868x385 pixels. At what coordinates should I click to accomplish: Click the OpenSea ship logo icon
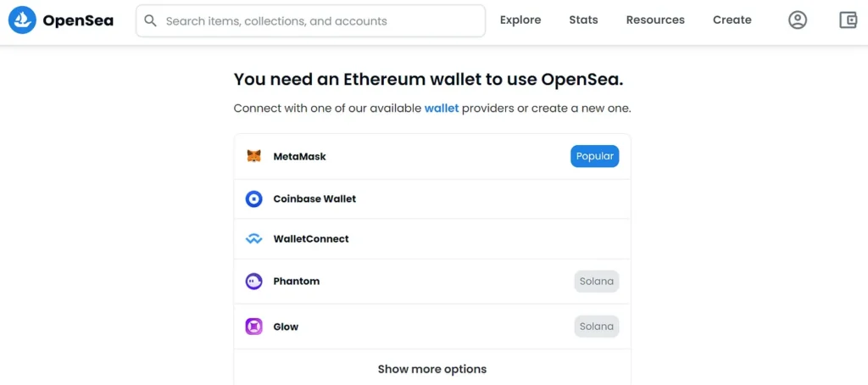point(22,20)
